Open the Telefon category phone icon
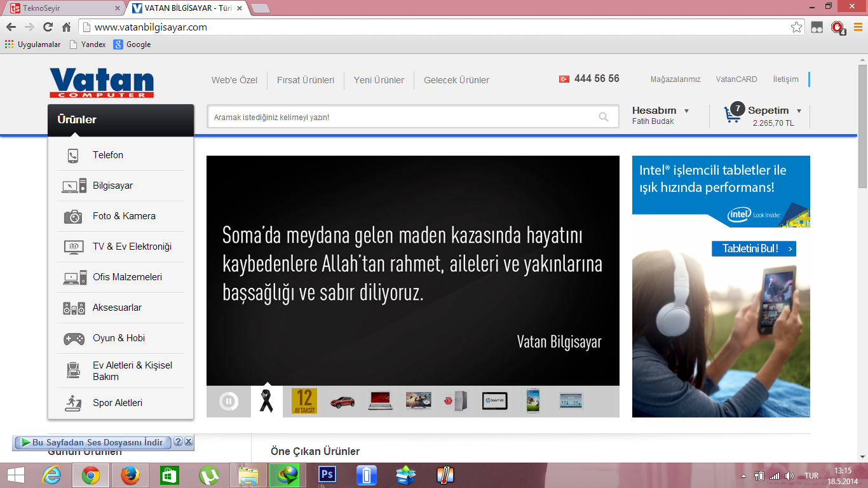The width and height of the screenshot is (868, 488). pos(73,156)
